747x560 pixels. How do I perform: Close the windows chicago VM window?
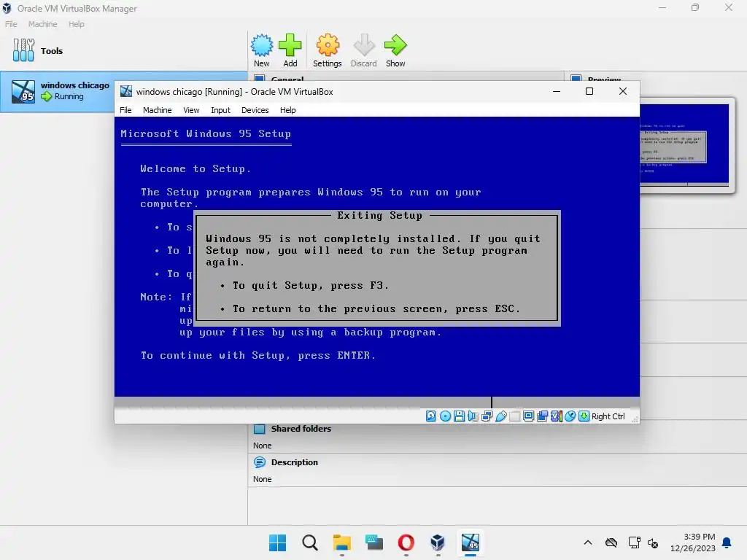click(x=623, y=91)
